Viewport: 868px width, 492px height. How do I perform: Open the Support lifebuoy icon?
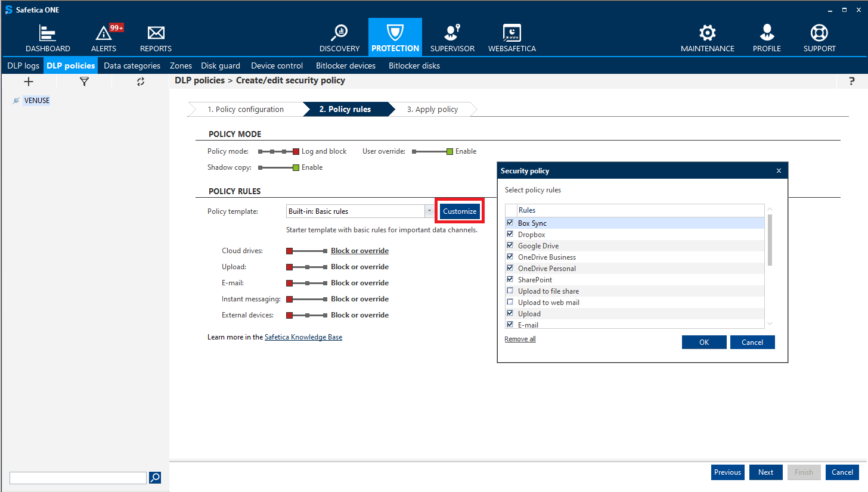[819, 33]
